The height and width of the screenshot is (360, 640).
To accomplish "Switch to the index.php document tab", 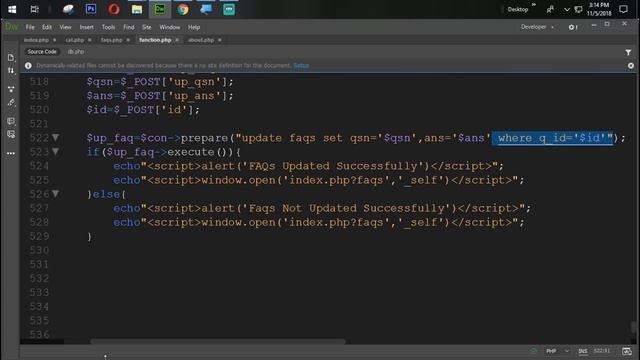I will (36, 40).
